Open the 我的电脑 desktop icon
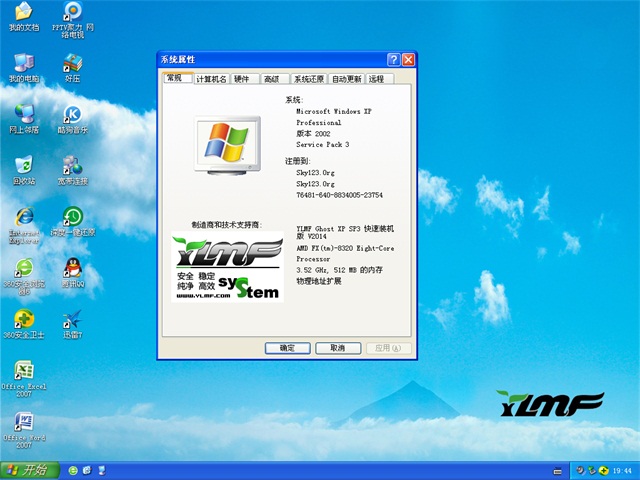640x480 pixels. coord(24,65)
